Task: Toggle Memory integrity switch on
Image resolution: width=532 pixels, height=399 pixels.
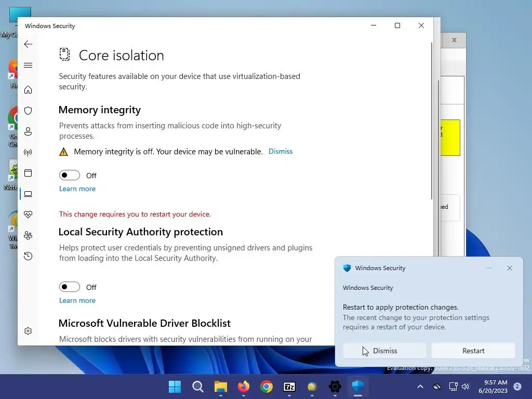Action: click(70, 175)
